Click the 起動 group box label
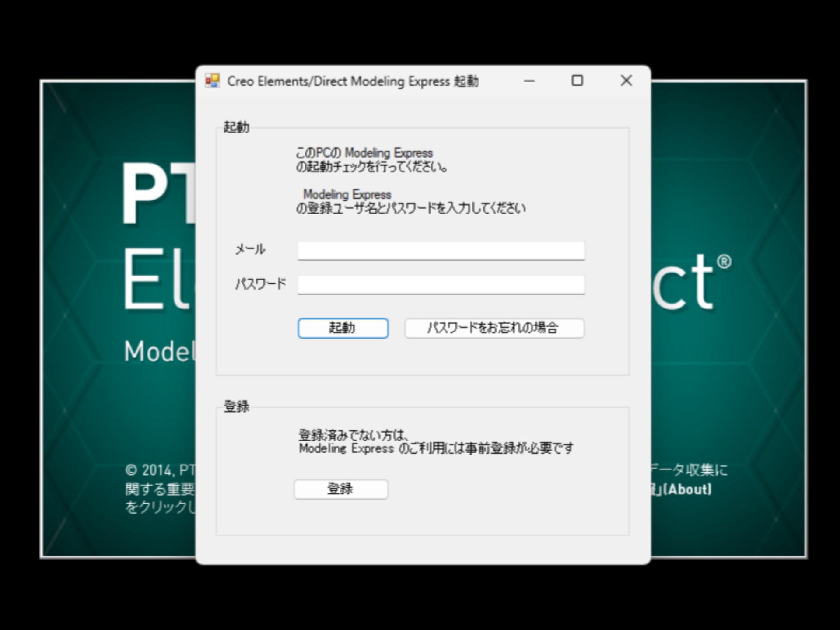The image size is (840, 630). coord(237,127)
